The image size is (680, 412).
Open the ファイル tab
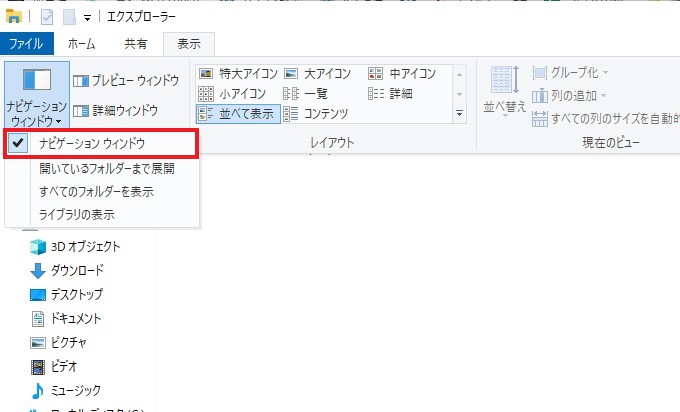coord(26,44)
